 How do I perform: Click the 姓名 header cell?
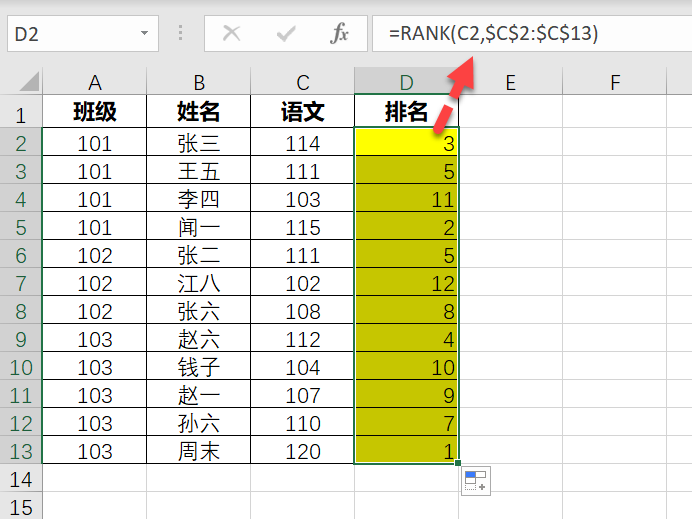pos(199,111)
